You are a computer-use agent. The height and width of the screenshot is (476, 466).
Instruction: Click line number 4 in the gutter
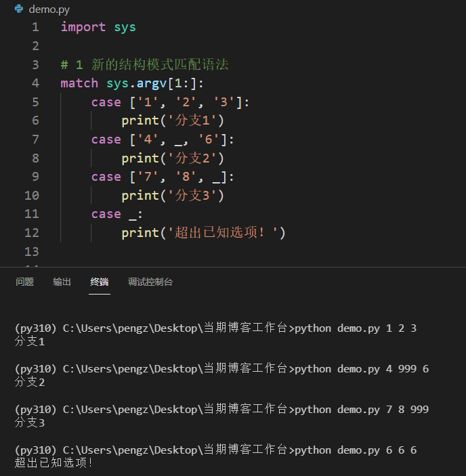tap(35, 83)
